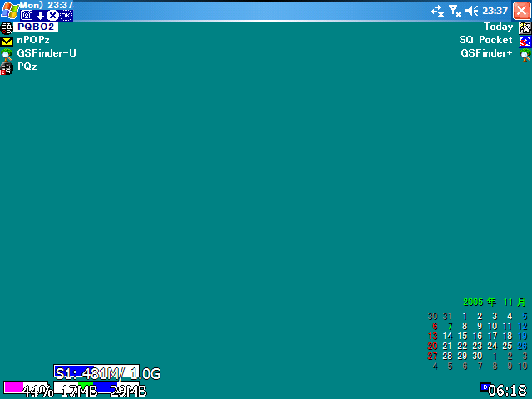Open the nPOPz mail icon
Viewport: 532px width, 399px height.
point(7,42)
